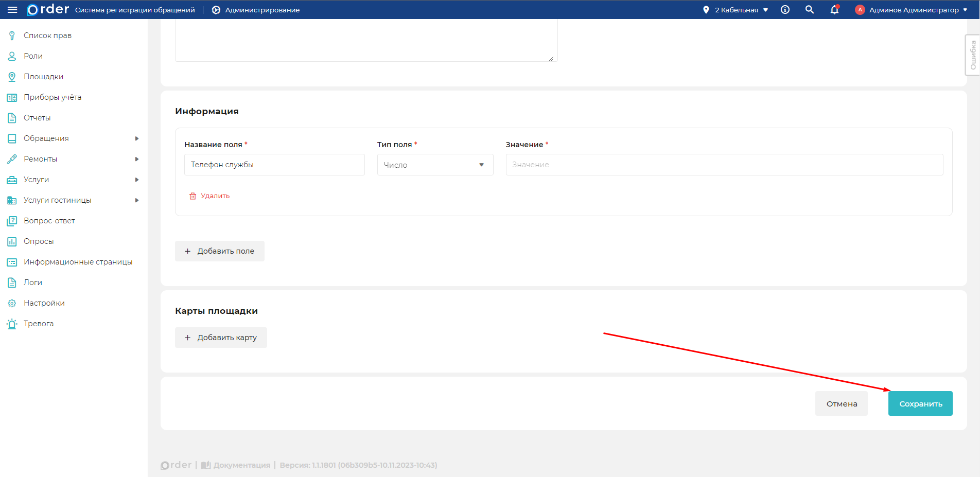This screenshot has width=980, height=477.
Task: Go to Площадки in sidebar
Action: click(x=44, y=77)
